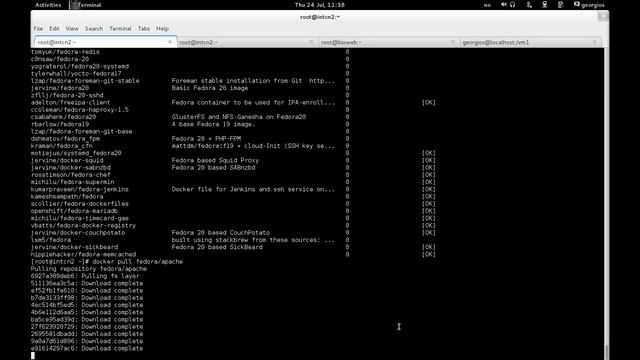
Task: Open the Search menu
Action: (x=94, y=29)
